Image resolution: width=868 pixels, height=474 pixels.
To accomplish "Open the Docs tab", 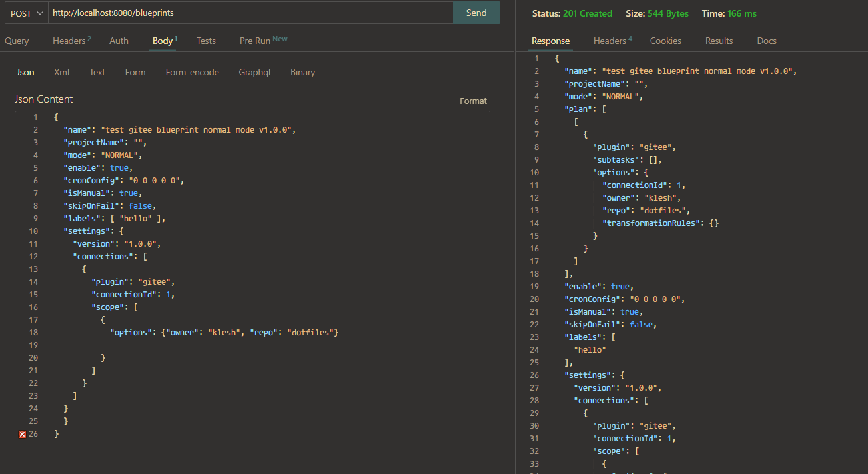I will pos(767,41).
